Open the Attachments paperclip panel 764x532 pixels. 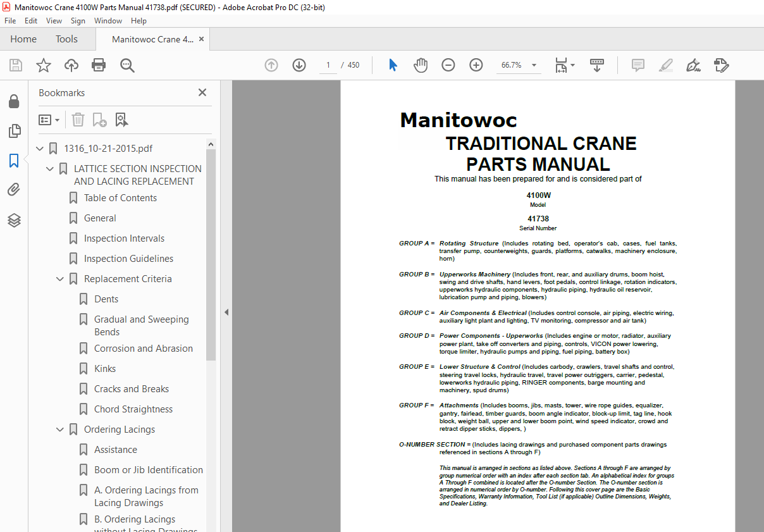point(14,190)
